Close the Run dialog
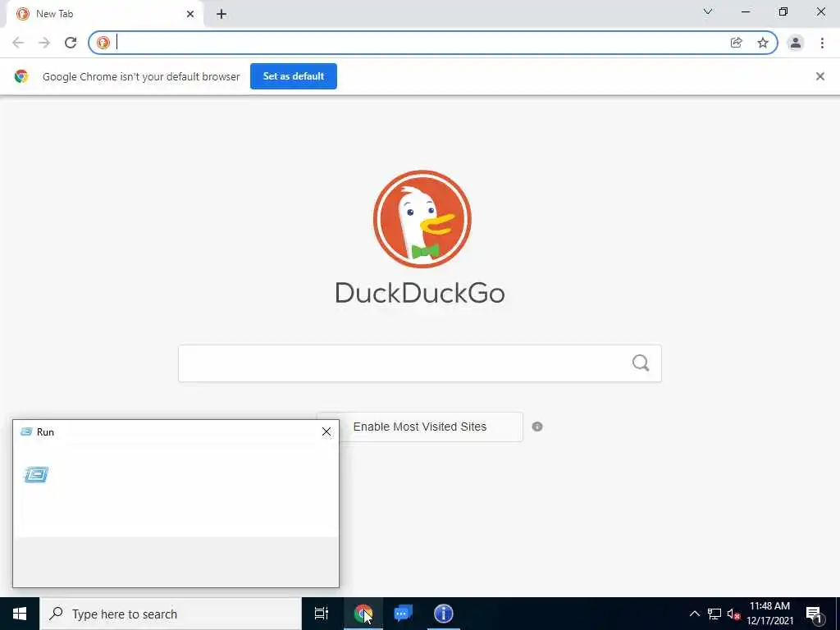The image size is (840, 630). click(326, 431)
